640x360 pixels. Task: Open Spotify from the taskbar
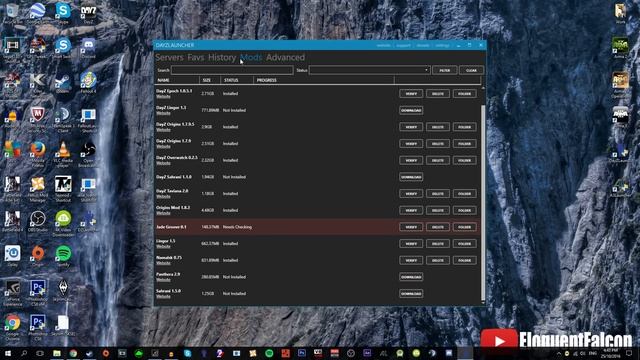(269, 353)
